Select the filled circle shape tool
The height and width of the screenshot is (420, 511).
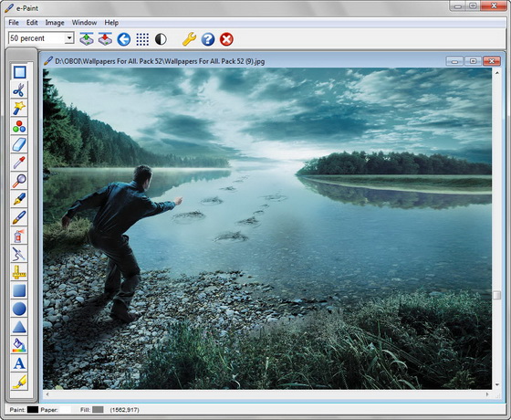[19, 309]
